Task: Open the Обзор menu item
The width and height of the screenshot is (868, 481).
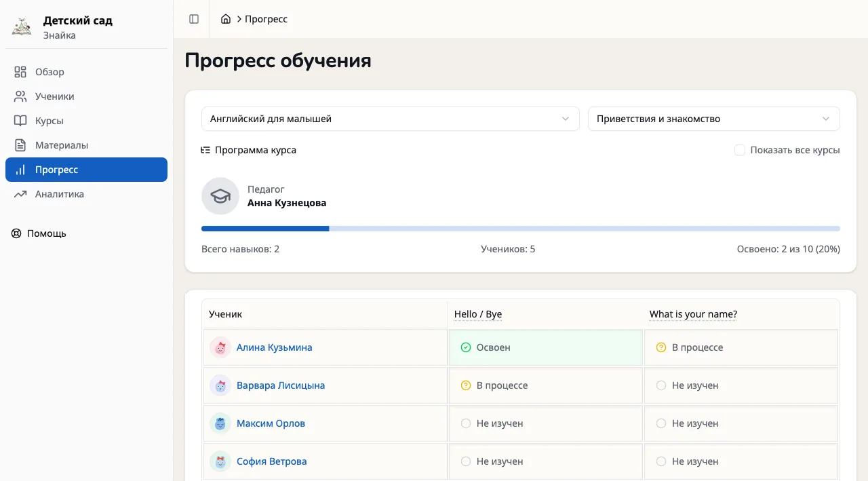Action: [x=86, y=72]
